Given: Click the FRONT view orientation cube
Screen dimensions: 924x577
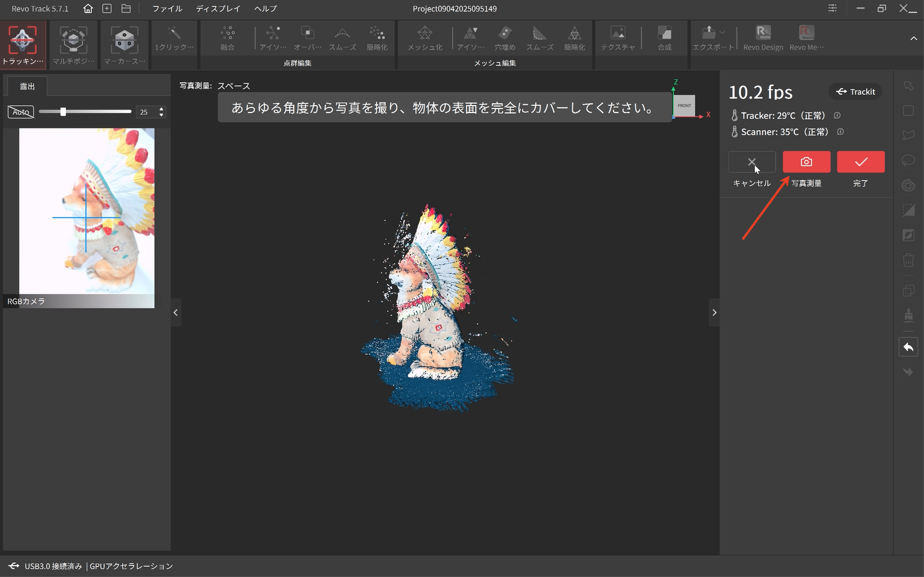Looking at the screenshot, I should click(x=684, y=106).
